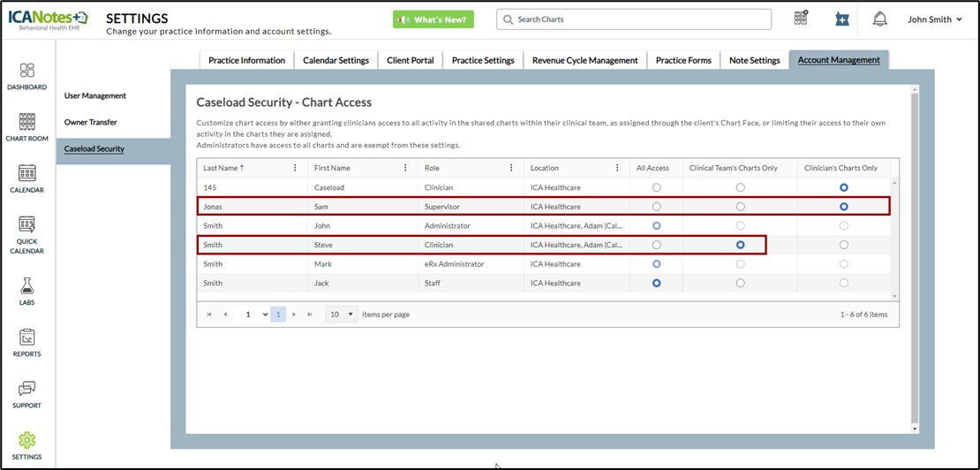The width and height of the screenshot is (980, 470).
Task: Open the Quick Calendar icon
Action: pyautogui.click(x=26, y=224)
